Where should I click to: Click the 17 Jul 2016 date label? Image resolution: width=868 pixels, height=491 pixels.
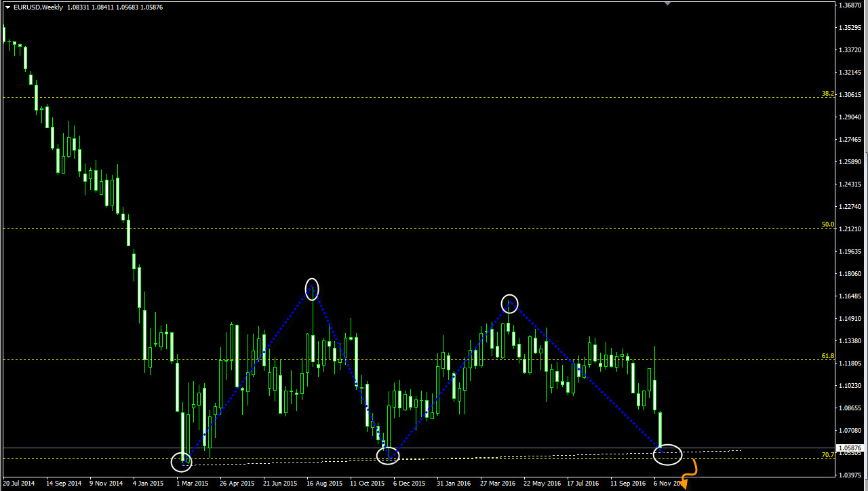tap(583, 484)
